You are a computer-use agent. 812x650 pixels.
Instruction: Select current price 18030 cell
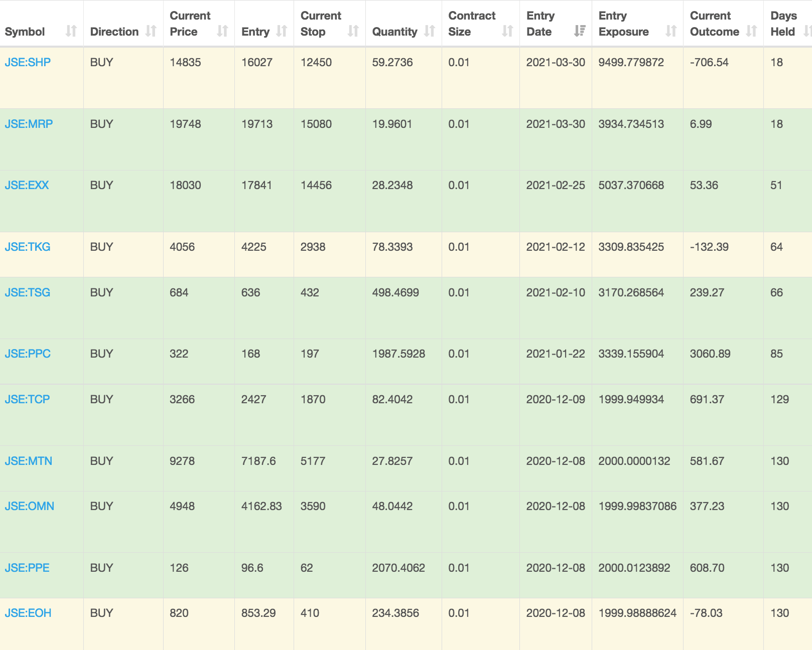pyautogui.click(x=185, y=185)
